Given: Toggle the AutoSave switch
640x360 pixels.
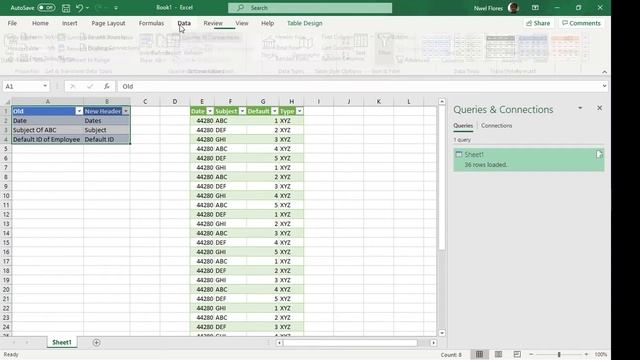Looking at the screenshot, I should pos(46,7).
